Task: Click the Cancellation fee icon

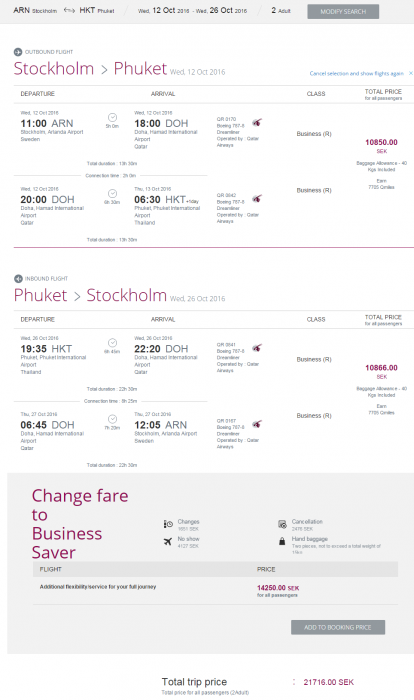Action: click(x=282, y=524)
